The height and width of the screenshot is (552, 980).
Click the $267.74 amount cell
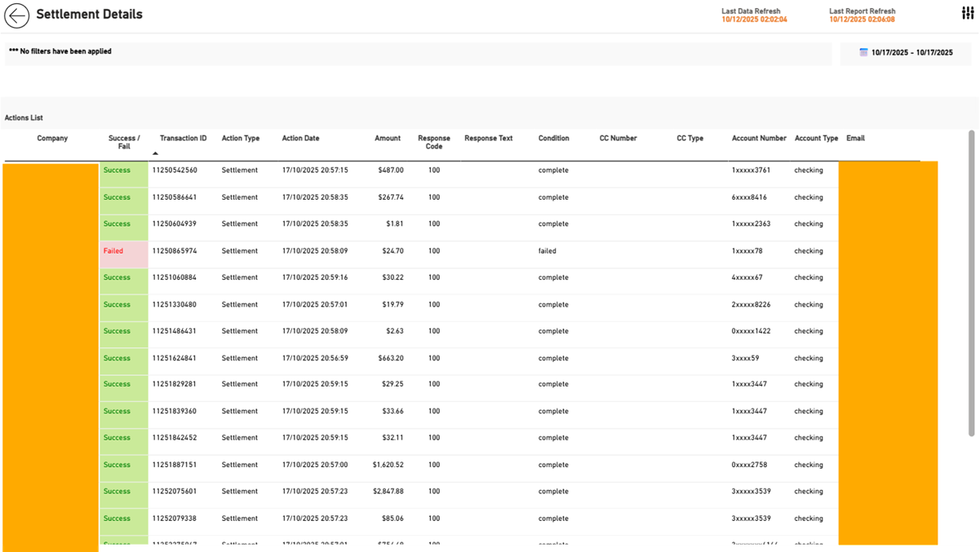(391, 197)
